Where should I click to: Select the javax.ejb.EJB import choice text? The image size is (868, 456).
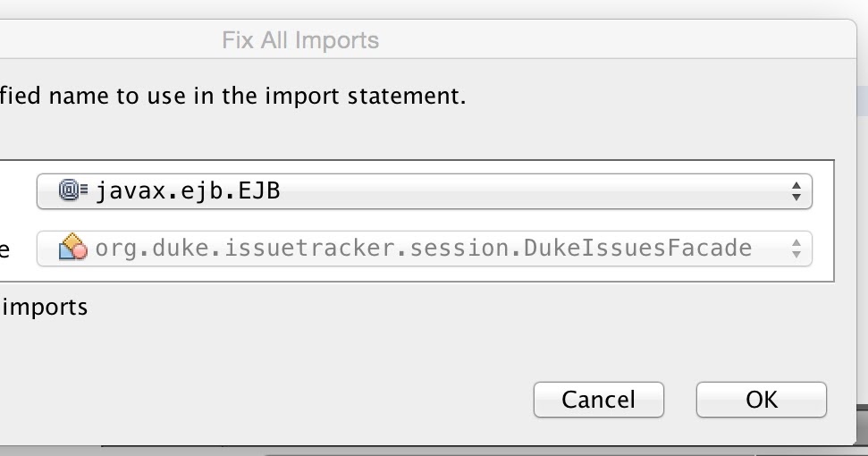188,191
